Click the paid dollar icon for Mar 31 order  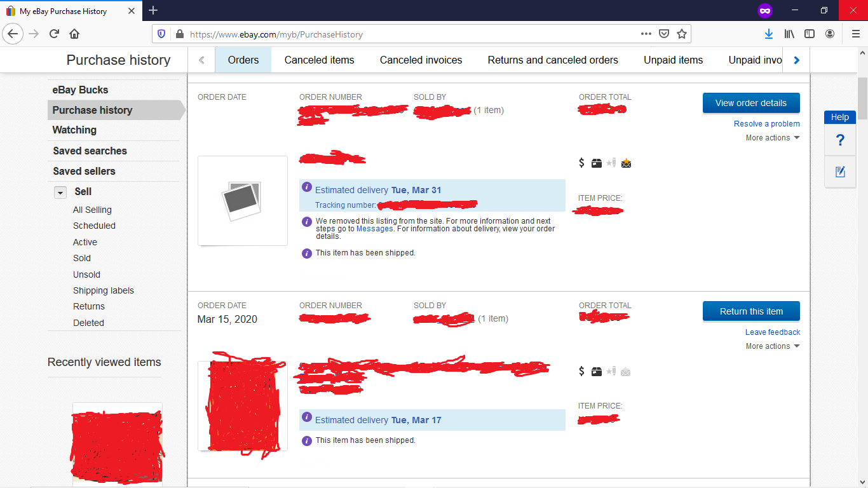point(581,163)
